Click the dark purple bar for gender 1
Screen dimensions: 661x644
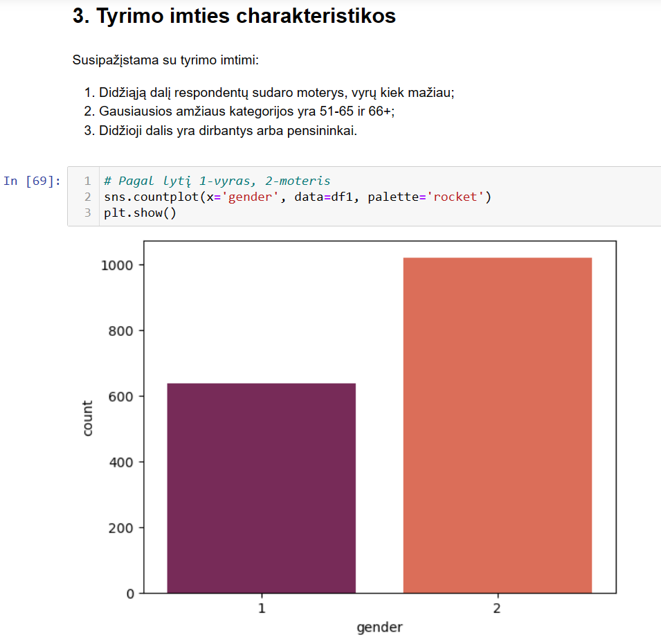tap(262, 488)
